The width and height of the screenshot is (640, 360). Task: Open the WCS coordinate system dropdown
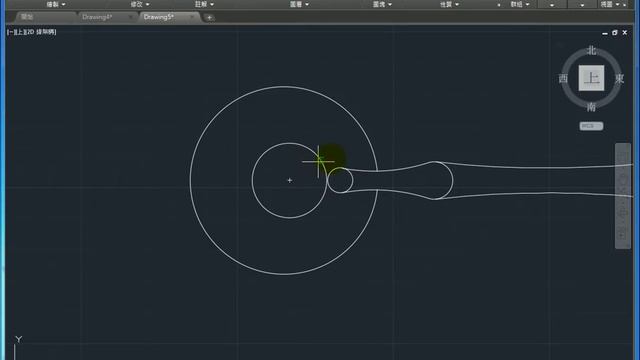pyautogui.click(x=591, y=126)
